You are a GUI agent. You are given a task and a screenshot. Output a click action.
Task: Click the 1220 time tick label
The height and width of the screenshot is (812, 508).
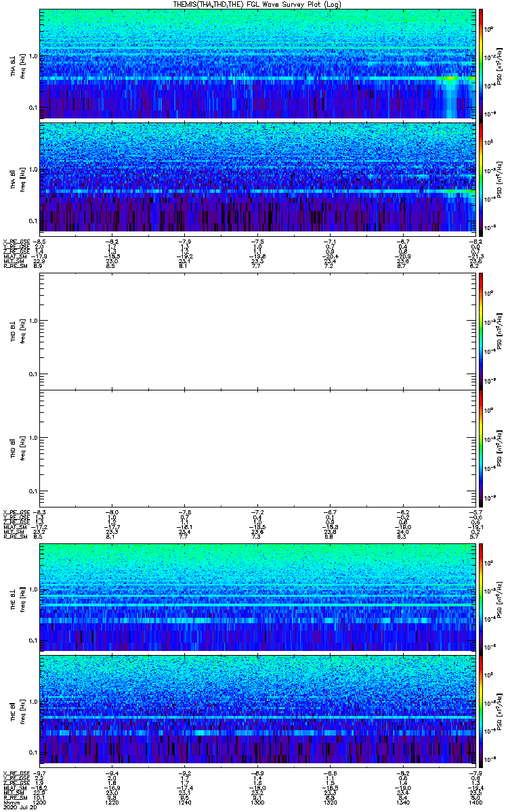tap(113, 803)
